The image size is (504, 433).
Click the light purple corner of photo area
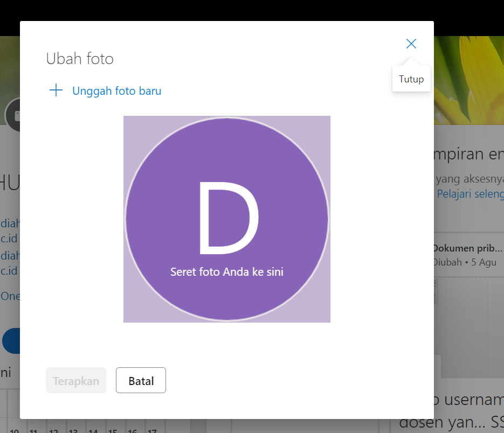[132, 313]
